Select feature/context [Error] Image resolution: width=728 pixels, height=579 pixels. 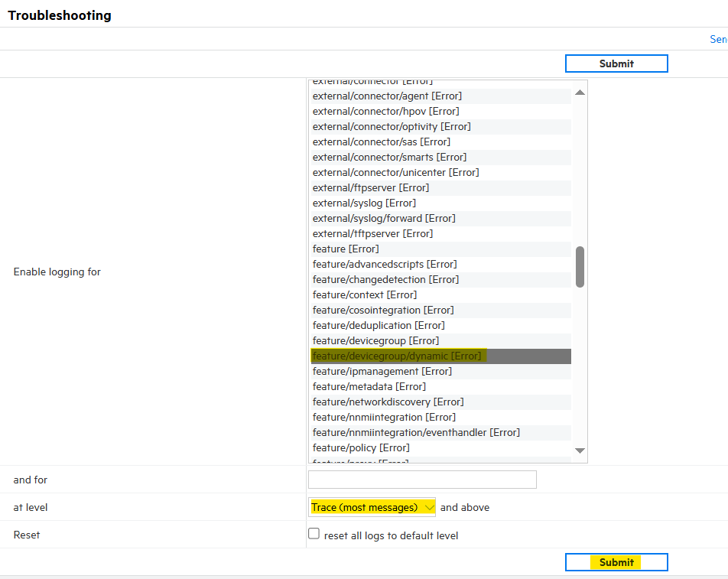(x=440, y=295)
